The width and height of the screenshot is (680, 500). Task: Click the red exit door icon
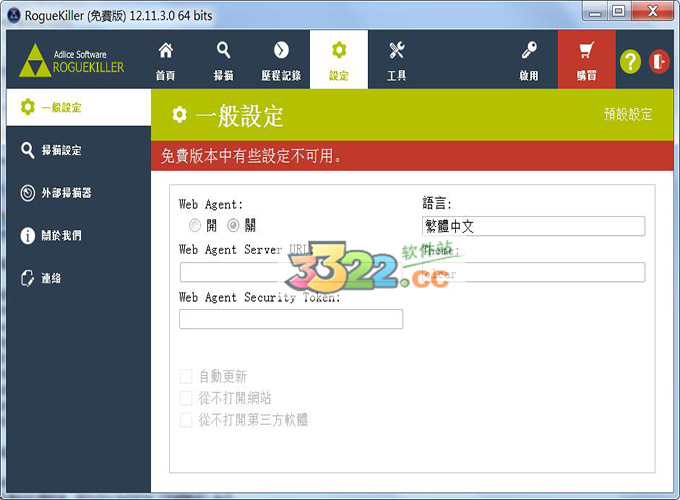click(659, 62)
